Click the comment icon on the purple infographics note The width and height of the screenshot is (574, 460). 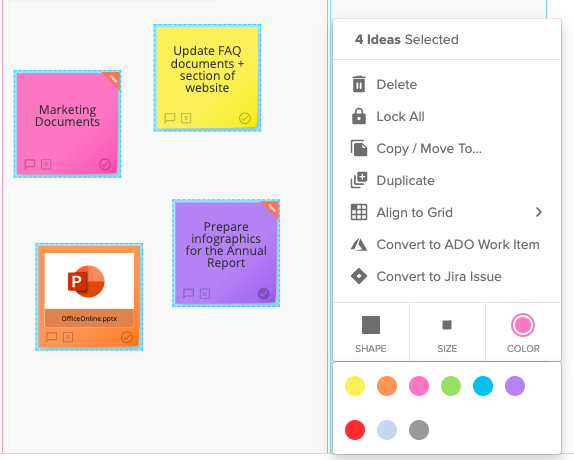click(188, 293)
